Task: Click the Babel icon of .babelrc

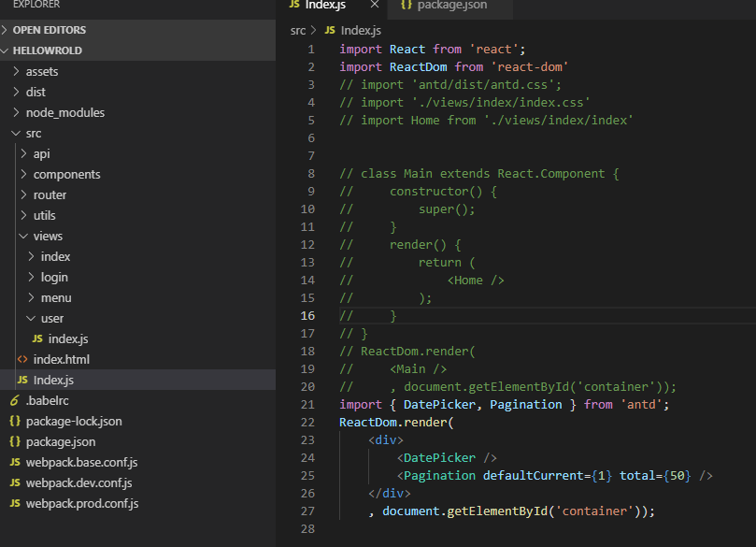Action: [x=15, y=400]
